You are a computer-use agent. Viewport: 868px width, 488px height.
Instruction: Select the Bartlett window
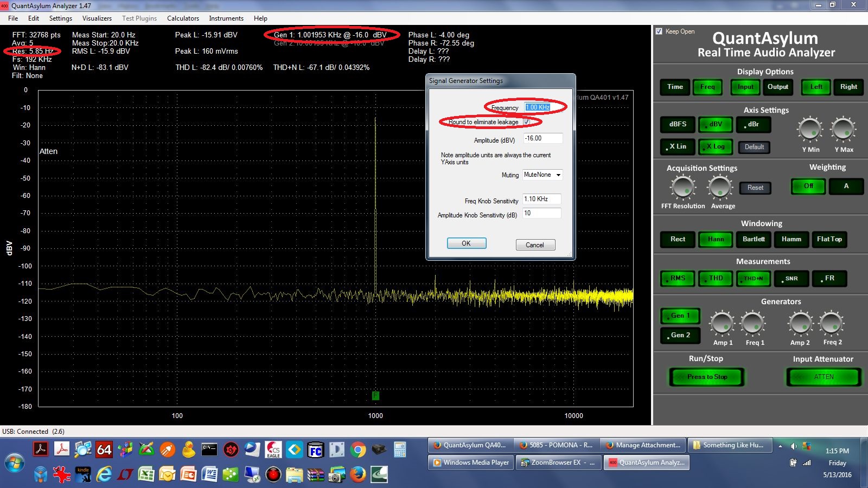click(754, 239)
